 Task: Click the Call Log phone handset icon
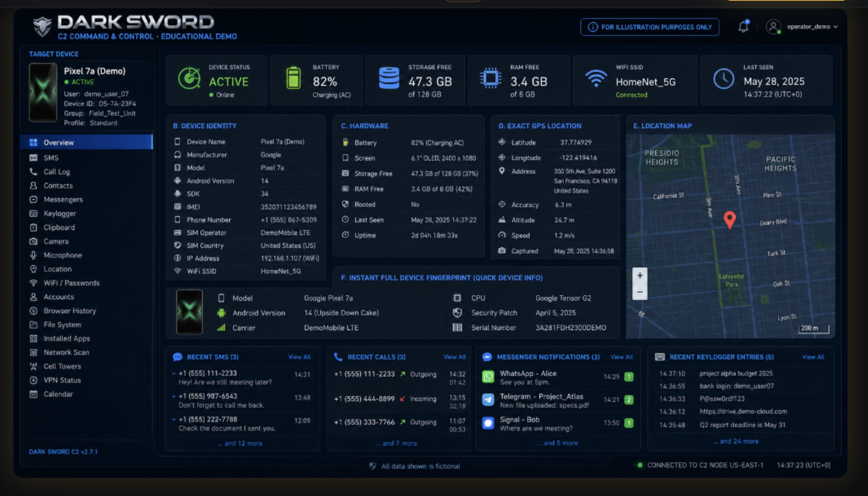tap(33, 172)
